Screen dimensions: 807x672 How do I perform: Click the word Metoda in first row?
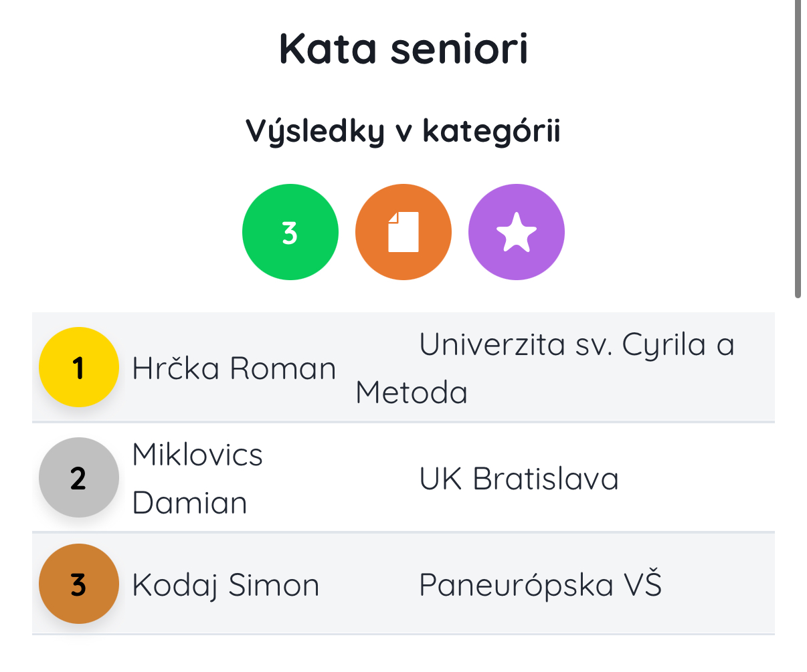click(412, 393)
